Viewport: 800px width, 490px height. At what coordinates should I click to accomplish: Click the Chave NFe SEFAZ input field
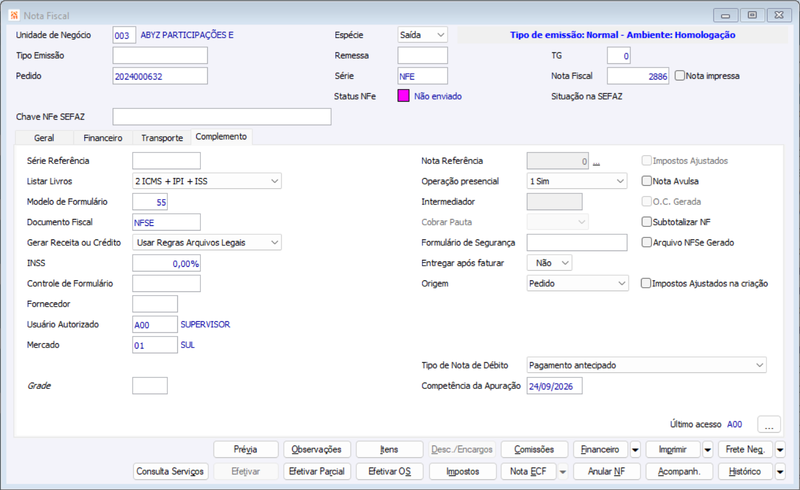pyautogui.click(x=222, y=117)
